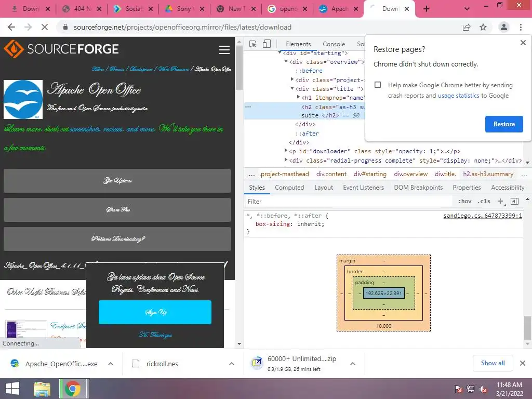Open the Windows Start menu
This screenshot has height=399, width=532.
[12, 389]
